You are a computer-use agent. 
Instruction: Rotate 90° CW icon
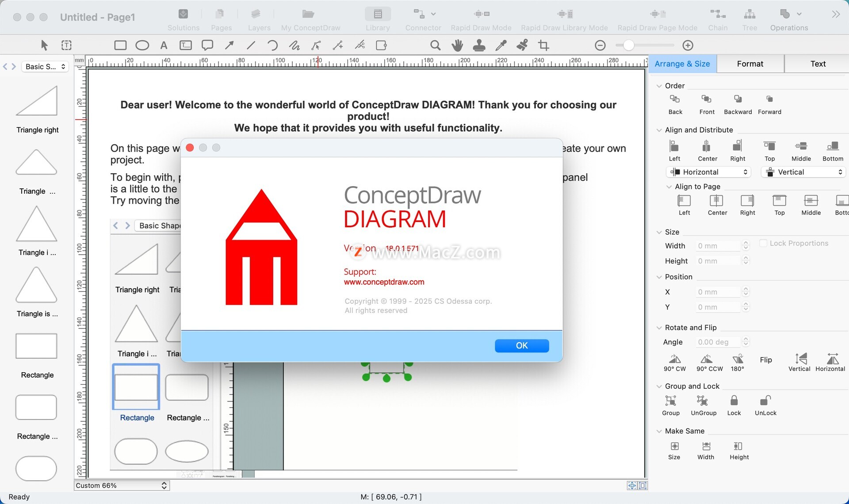[x=675, y=359]
